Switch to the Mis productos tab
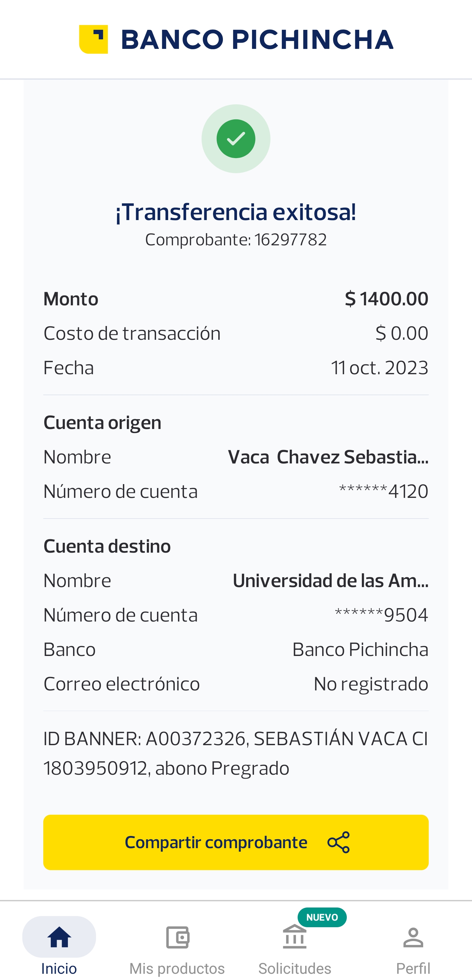The width and height of the screenshot is (472, 980). (x=177, y=968)
